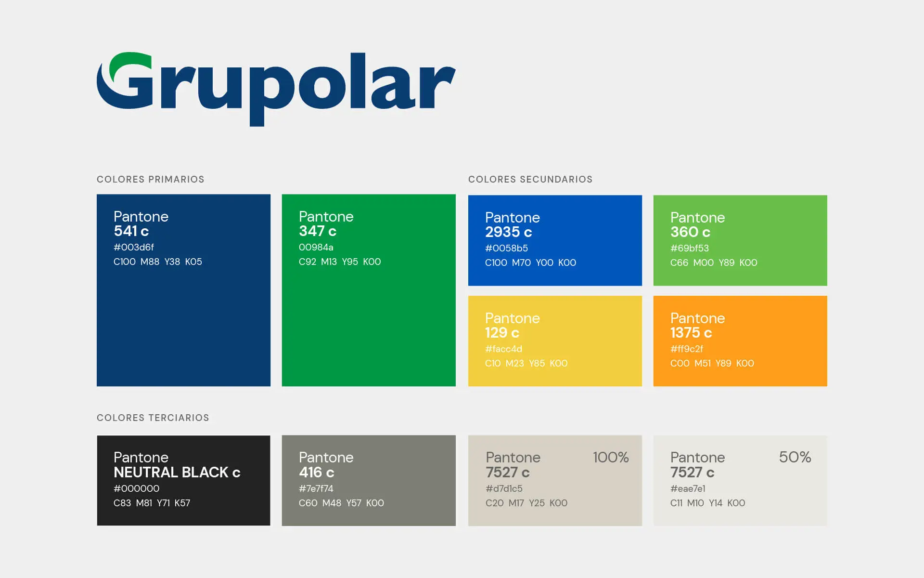Screen dimensions: 924x578
Task: Click the CMYK values C92 M13 Y95 K00
Action: coord(340,262)
